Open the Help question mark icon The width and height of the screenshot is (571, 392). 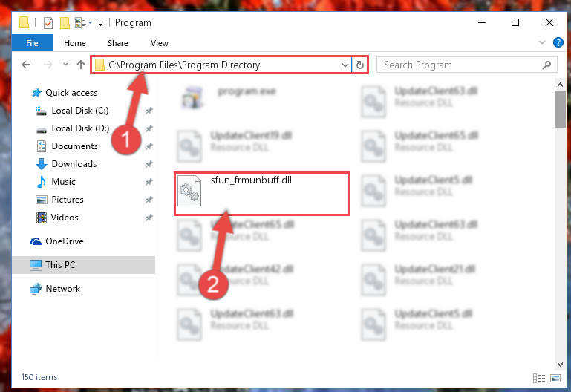click(558, 42)
